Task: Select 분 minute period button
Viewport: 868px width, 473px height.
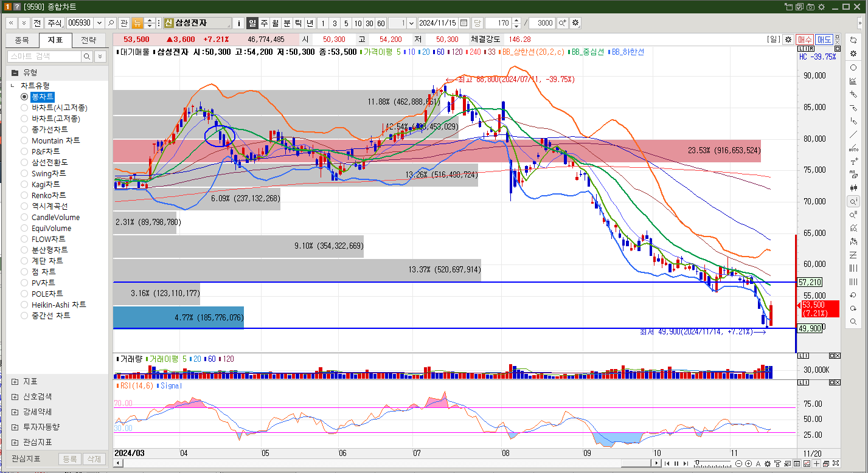Action: tap(287, 23)
